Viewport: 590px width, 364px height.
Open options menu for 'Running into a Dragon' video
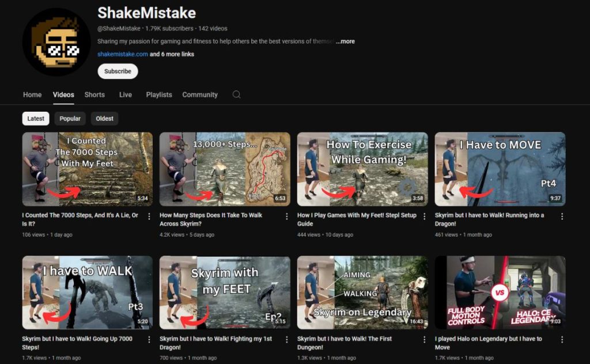pos(562,216)
